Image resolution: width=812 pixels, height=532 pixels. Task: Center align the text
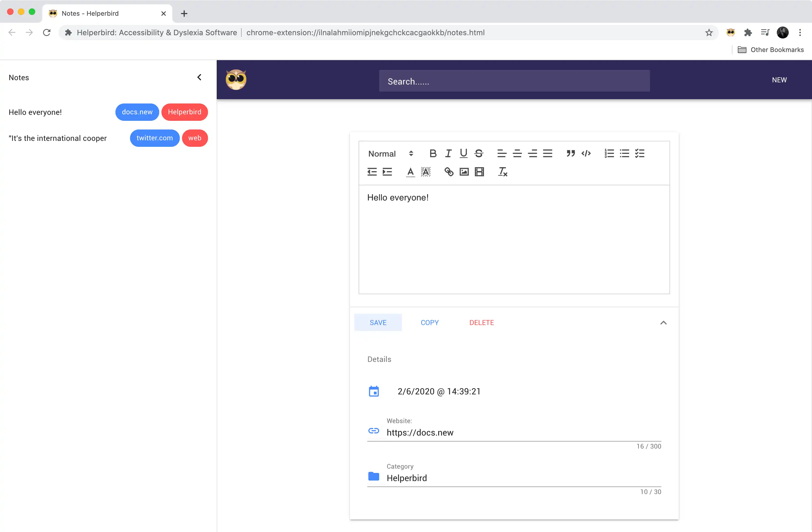[x=517, y=154]
